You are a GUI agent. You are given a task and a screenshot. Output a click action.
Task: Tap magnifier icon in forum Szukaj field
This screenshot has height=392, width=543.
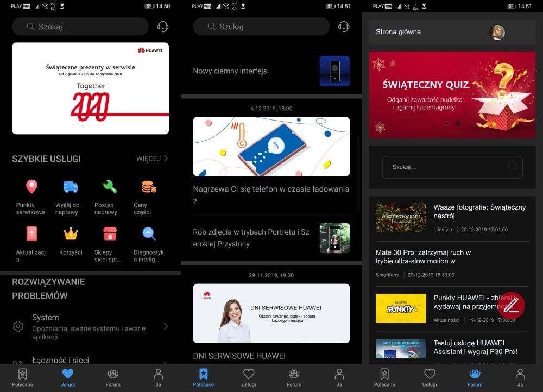tap(513, 166)
